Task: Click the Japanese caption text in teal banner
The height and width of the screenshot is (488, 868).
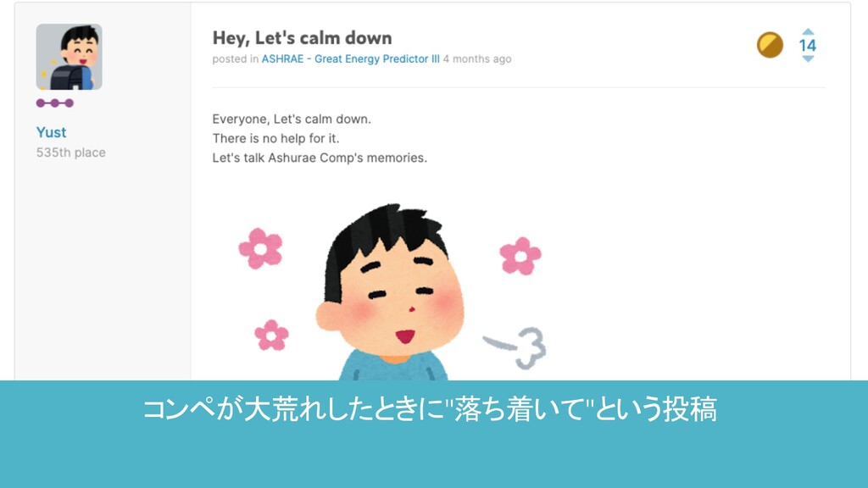Action: (430, 409)
